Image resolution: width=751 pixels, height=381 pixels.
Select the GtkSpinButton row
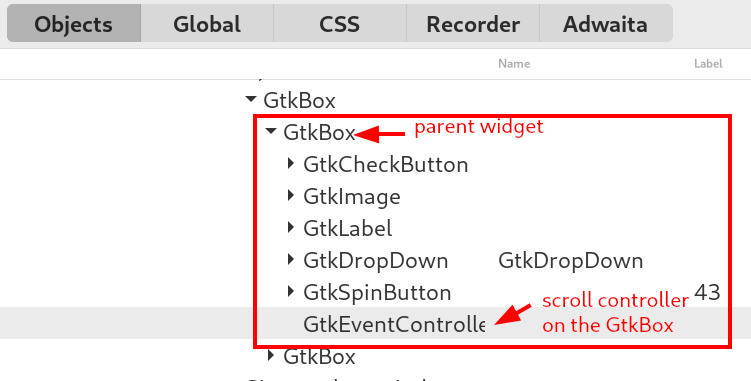tap(377, 292)
